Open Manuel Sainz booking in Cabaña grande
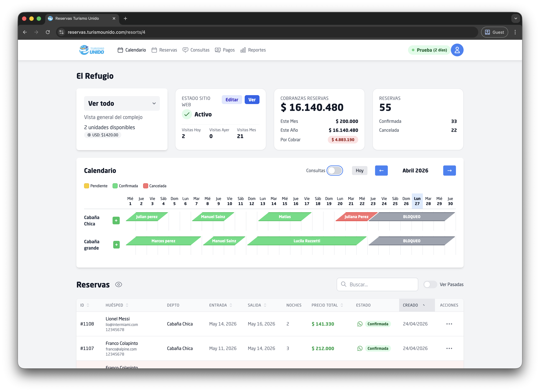 tap(224, 241)
